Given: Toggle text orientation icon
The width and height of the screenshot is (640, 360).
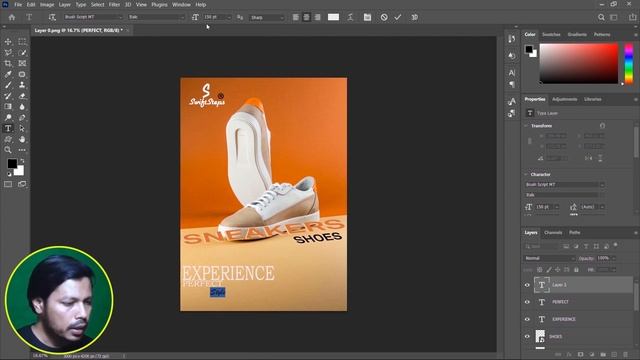Looking at the screenshot, I should point(52,17).
